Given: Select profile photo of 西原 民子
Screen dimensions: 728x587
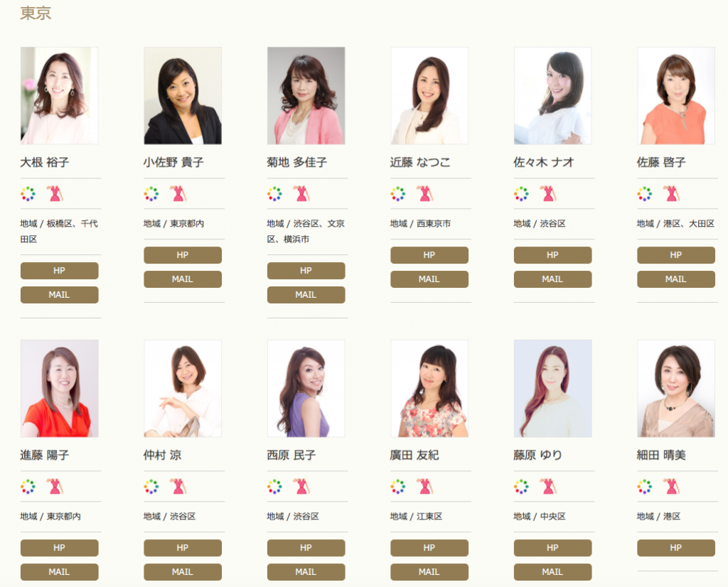Looking at the screenshot, I should (306, 389).
